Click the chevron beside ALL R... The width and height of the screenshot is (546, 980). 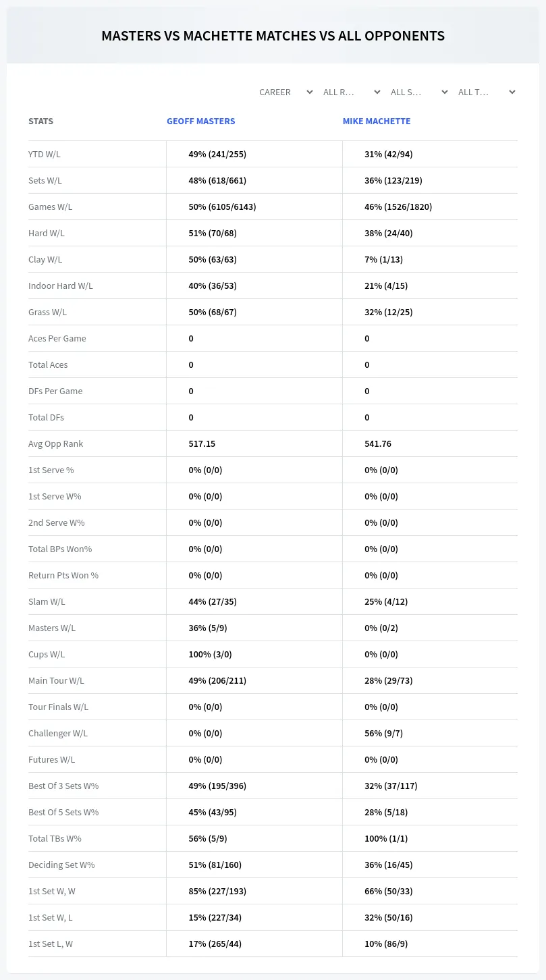click(377, 92)
